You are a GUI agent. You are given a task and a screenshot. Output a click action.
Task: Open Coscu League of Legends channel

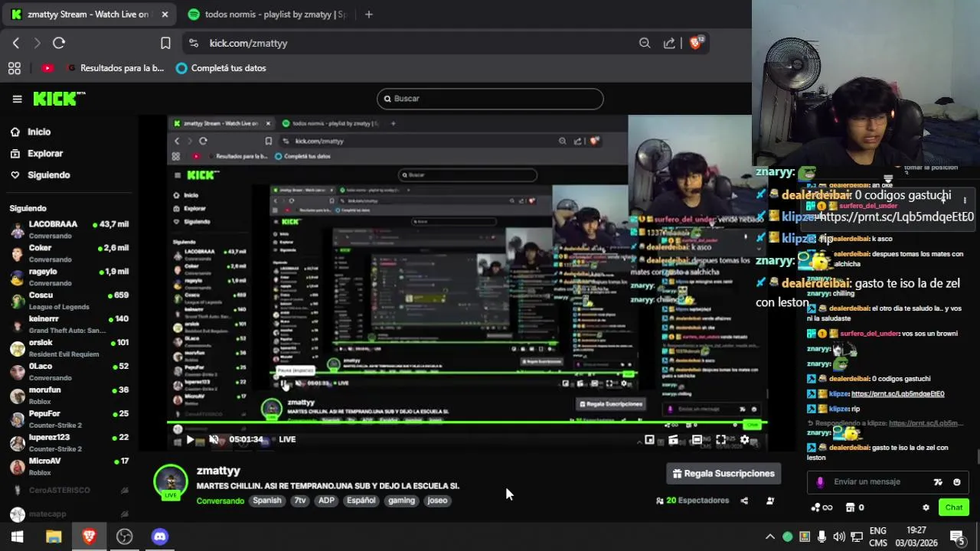(69, 301)
